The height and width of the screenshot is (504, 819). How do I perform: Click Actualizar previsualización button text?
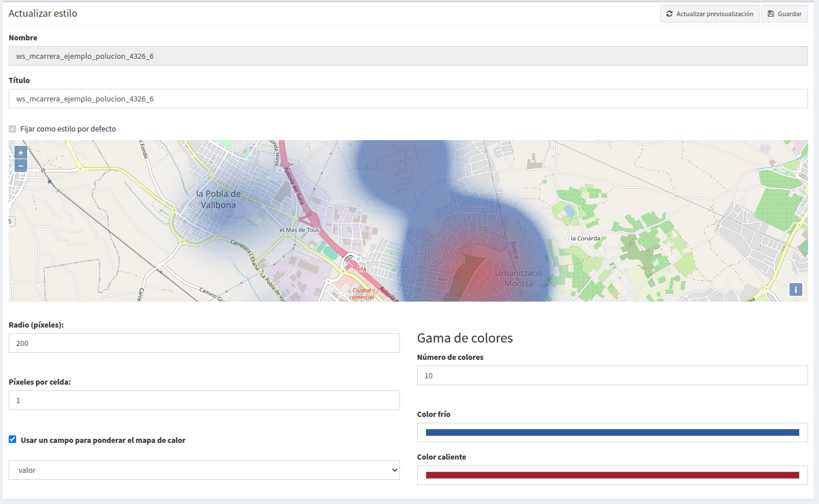point(715,14)
